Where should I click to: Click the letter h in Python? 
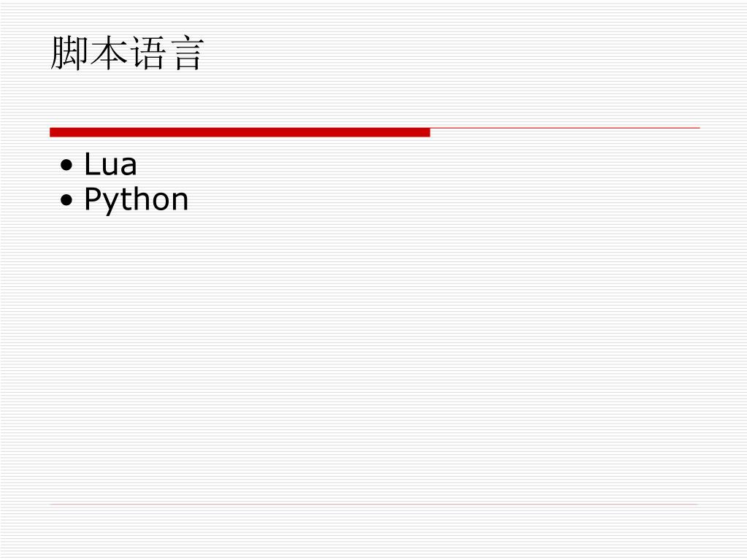pyautogui.click(x=142, y=199)
